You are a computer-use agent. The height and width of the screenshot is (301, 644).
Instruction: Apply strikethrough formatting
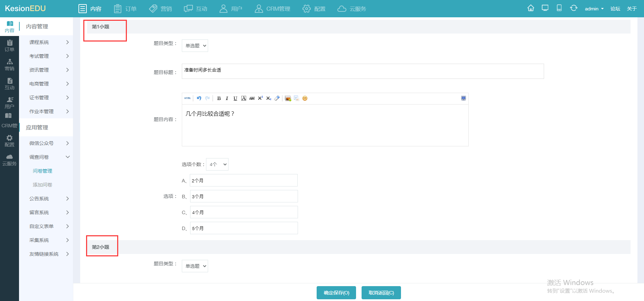252,98
